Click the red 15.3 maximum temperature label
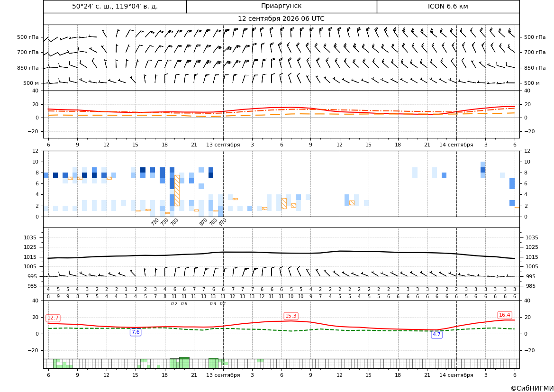 (291, 316)
